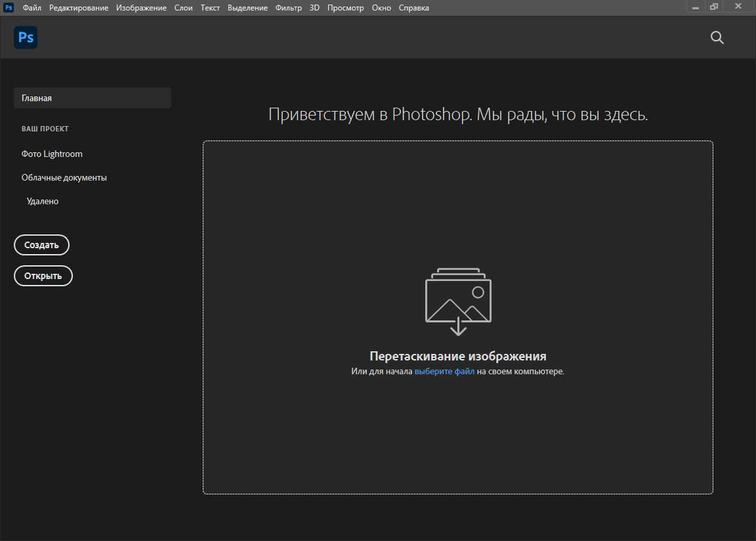
Task: Open the Справка menu
Action: coord(413,8)
